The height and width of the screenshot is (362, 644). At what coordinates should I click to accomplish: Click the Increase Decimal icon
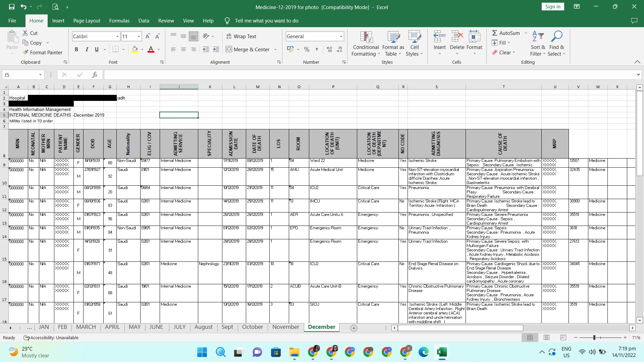point(329,50)
